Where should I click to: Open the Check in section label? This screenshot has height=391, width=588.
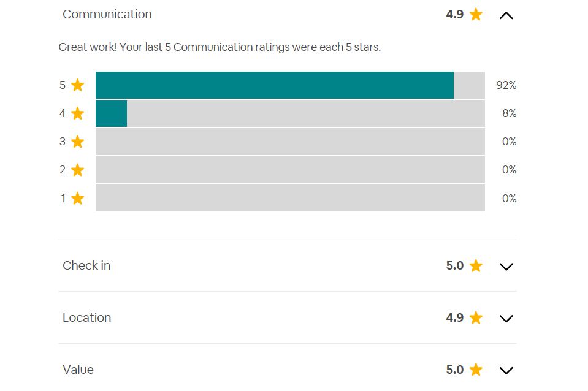click(86, 266)
